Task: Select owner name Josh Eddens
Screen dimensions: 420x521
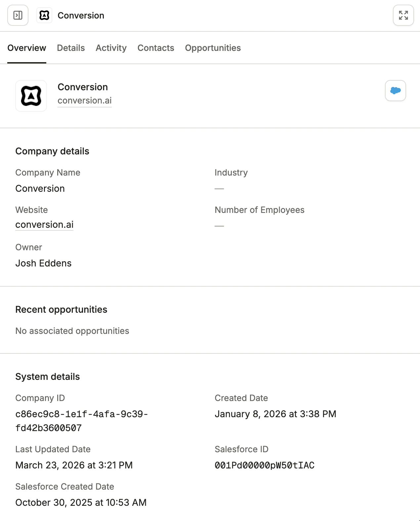Action: point(43,263)
